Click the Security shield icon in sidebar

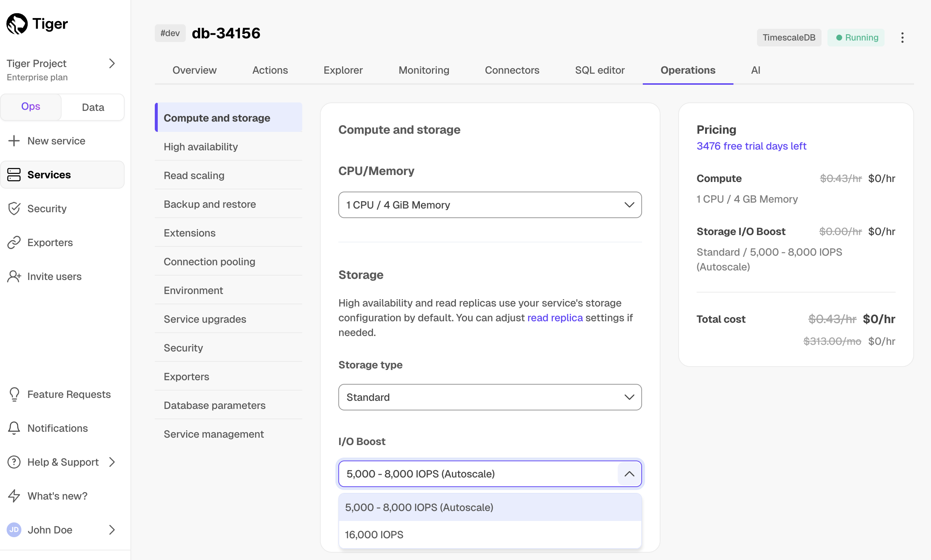click(14, 209)
